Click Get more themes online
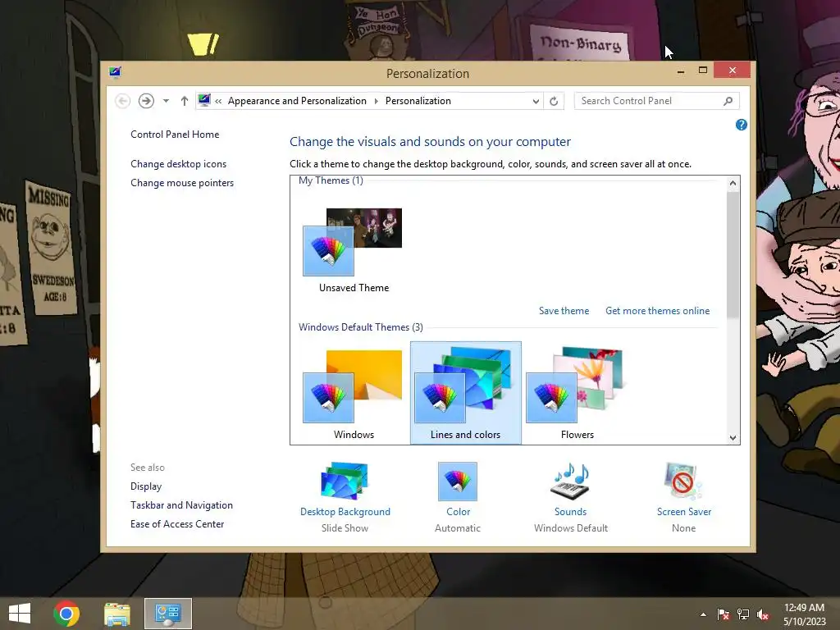The height and width of the screenshot is (630, 840). click(657, 311)
